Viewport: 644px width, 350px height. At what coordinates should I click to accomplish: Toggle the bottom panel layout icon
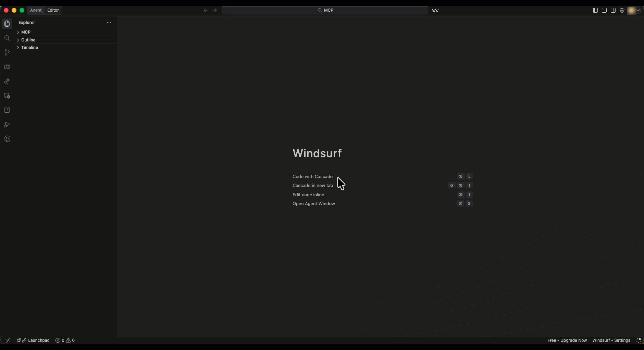click(x=604, y=10)
